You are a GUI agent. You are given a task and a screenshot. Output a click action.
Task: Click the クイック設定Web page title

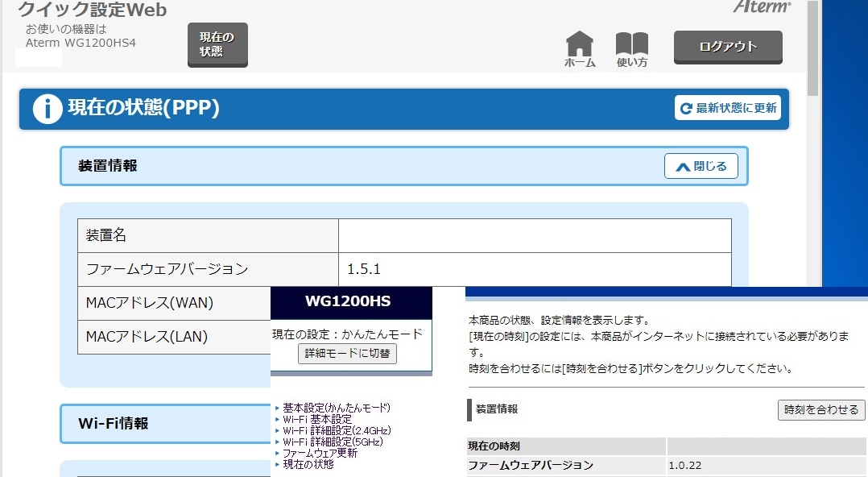(92, 10)
